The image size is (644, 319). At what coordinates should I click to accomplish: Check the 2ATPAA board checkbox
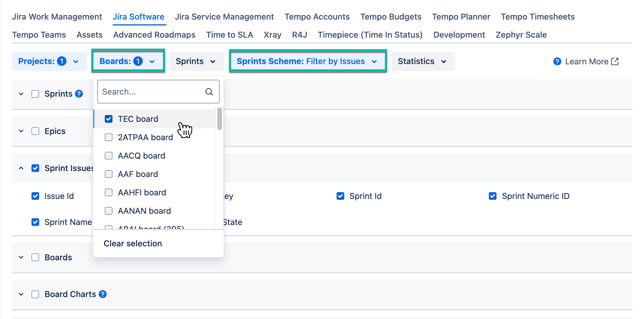[x=109, y=137]
